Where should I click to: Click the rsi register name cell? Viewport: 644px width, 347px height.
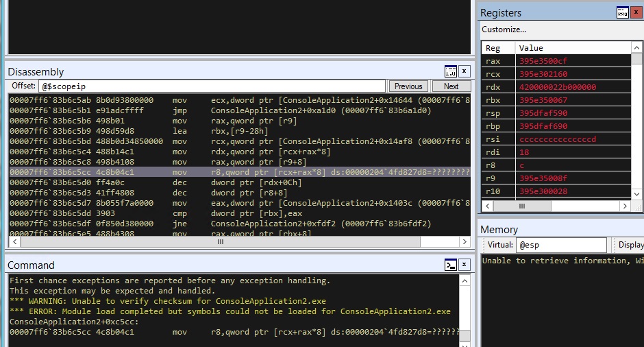(498, 139)
